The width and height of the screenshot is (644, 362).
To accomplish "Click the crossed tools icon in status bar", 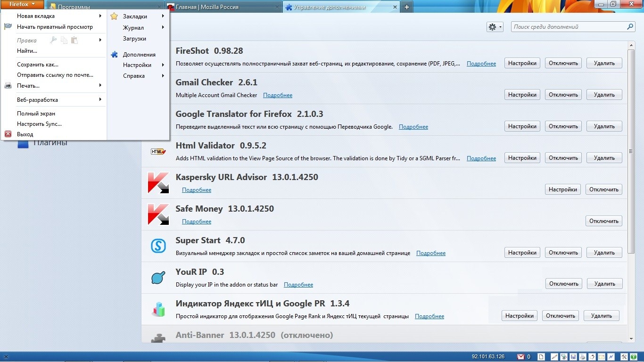I will (x=624, y=357).
